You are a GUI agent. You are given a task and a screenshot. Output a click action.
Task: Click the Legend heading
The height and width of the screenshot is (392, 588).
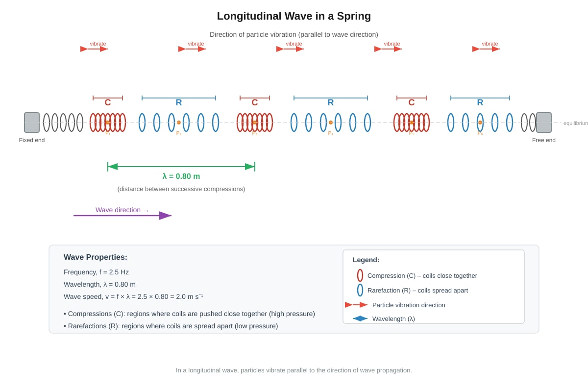click(x=366, y=260)
